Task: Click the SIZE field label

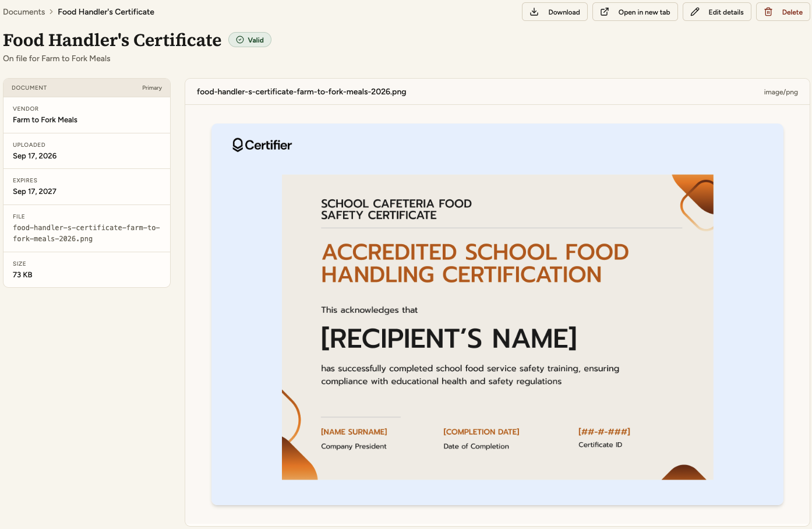Action: [x=19, y=264]
